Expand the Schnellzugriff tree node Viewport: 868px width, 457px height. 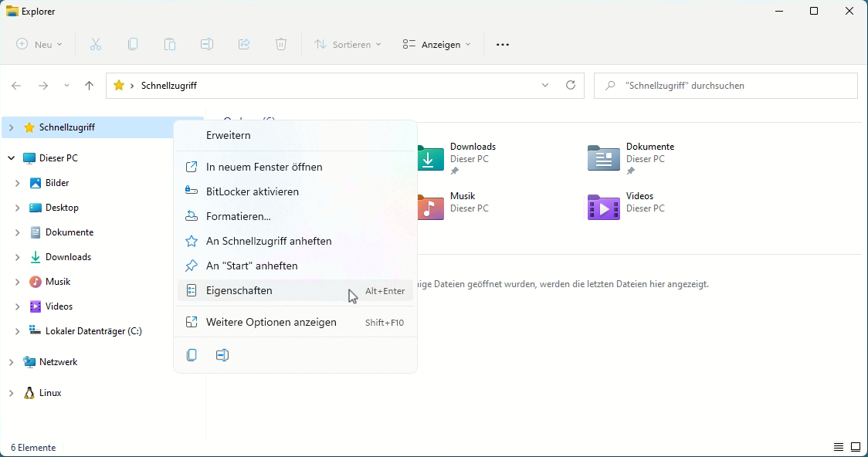(11, 128)
